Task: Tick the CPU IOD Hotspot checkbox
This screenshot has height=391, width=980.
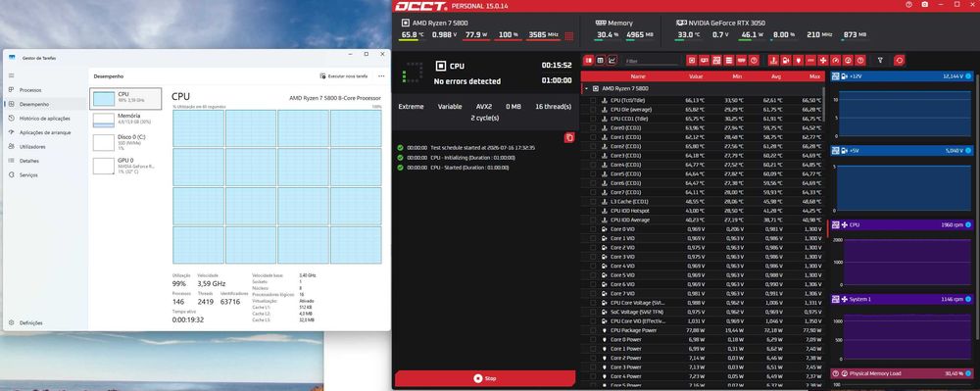Action: [593, 211]
